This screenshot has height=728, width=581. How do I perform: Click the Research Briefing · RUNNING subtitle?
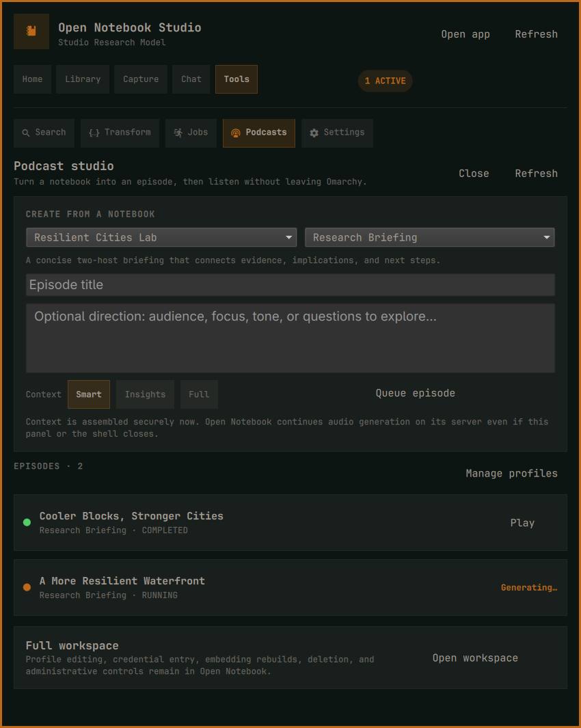(x=108, y=595)
